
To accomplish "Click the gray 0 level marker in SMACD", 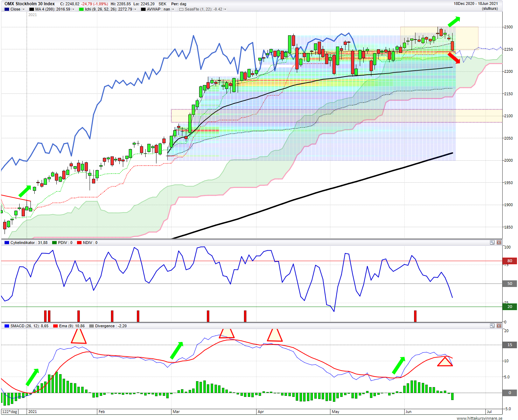I will click(x=510, y=393).
